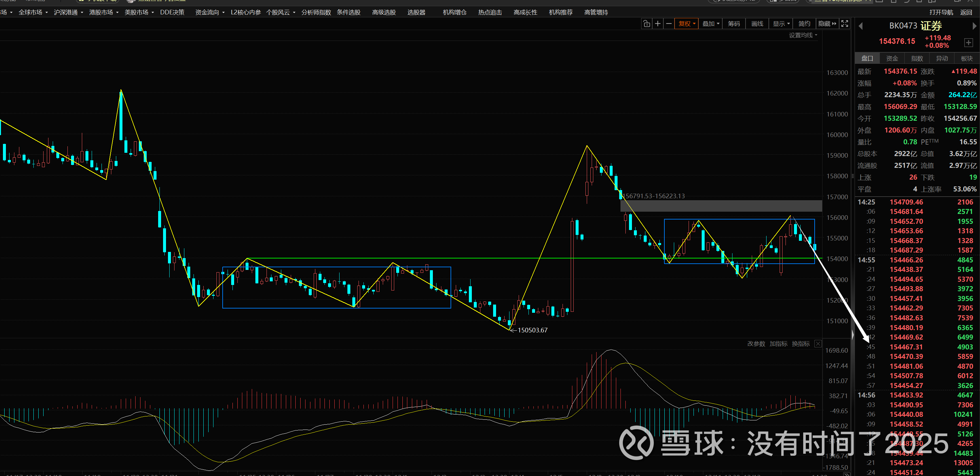Close the MACD indicator panel
The image size is (980, 476).
tap(818, 344)
